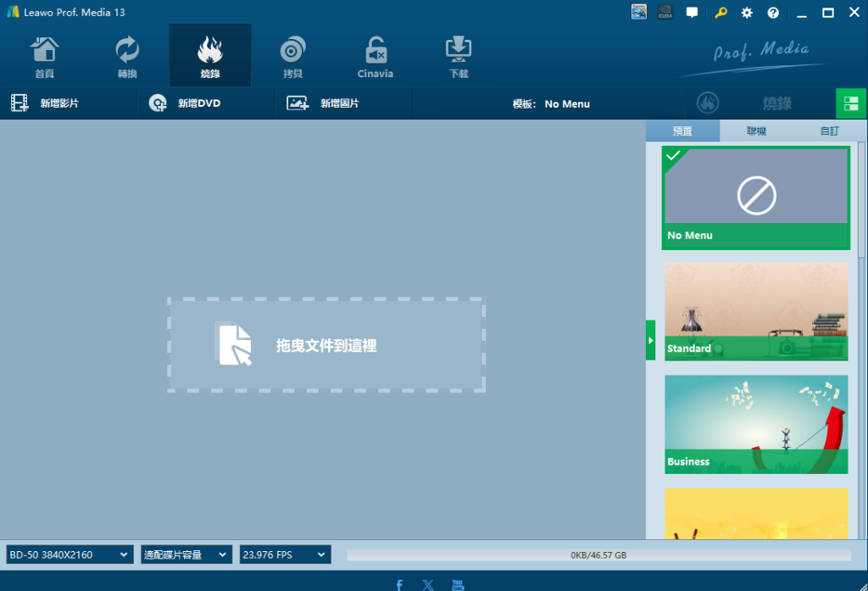Viewport: 868px width, 591px height.
Task: Open the 首頁 home module
Action: (x=44, y=57)
